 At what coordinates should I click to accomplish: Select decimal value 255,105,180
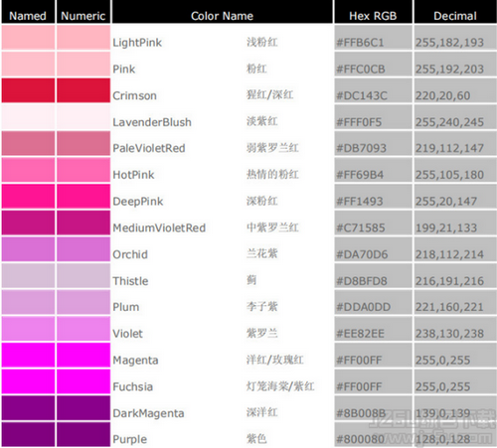tap(449, 175)
